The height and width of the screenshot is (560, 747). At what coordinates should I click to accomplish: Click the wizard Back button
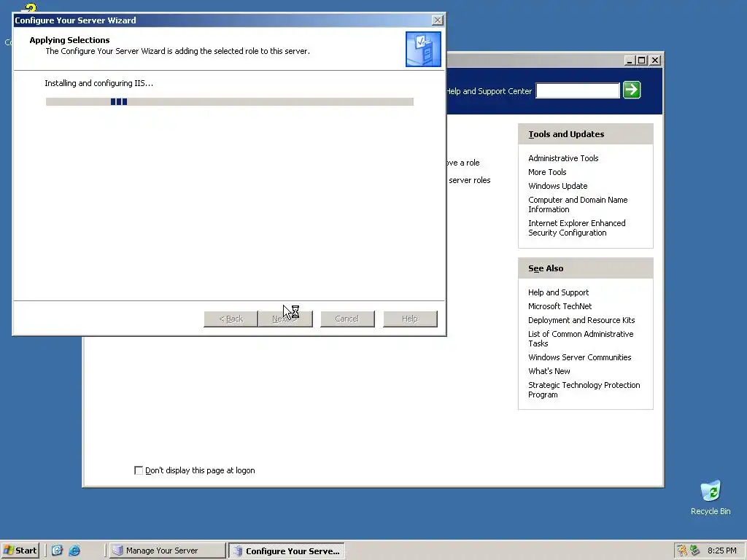pyautogui.click(x=231, y=319)
